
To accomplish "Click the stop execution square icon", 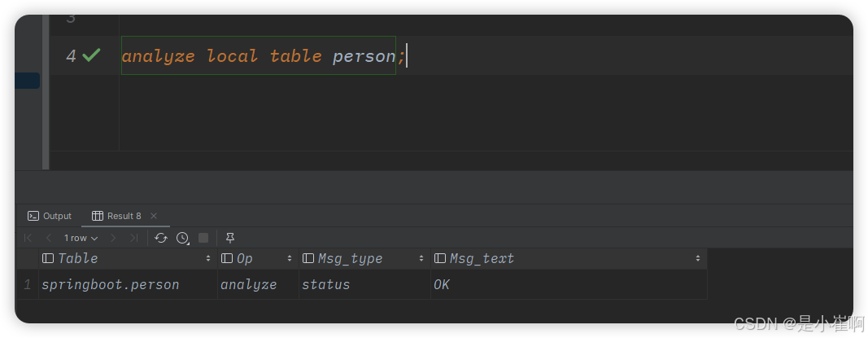I will pyautogui.click(x=203, y=238).
